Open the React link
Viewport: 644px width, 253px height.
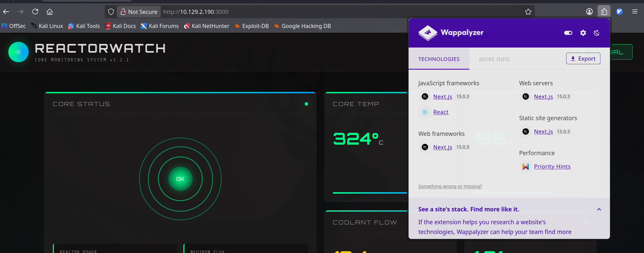tap(441, 112)
